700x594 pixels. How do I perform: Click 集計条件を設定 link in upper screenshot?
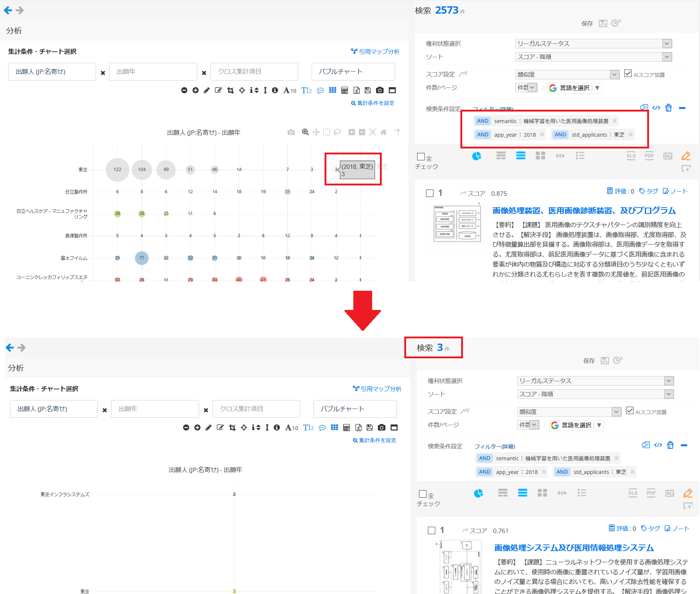[373, 103]
